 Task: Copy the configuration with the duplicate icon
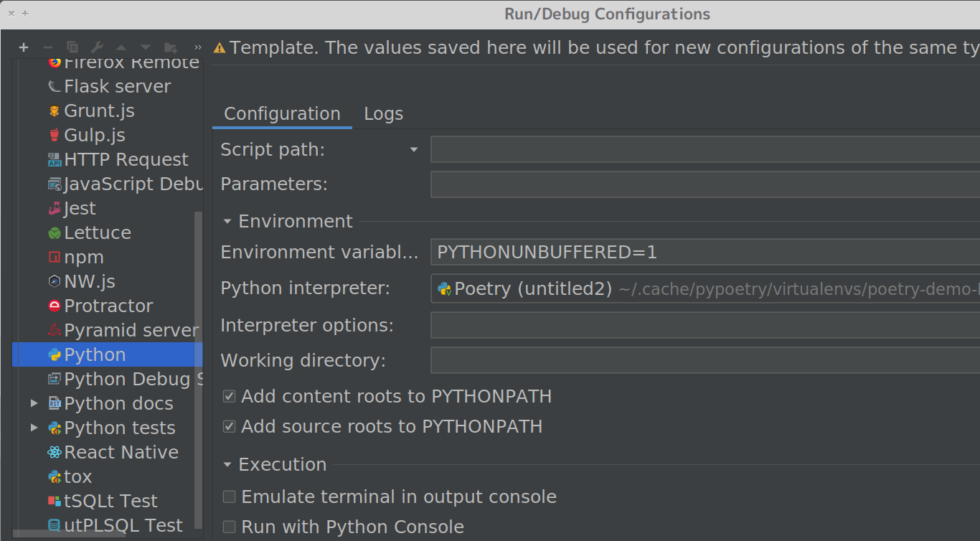tap(72, 47)
